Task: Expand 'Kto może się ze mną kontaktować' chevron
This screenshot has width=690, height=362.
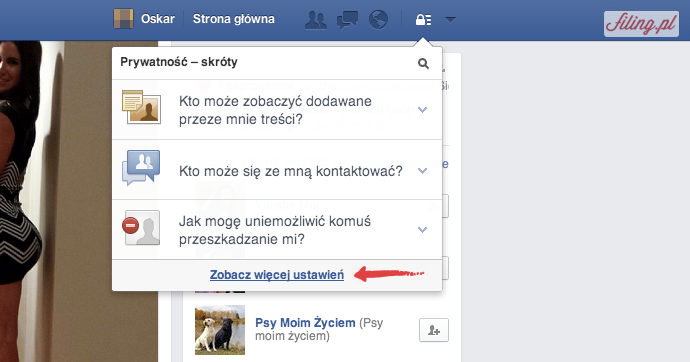Action: (x=422, y=171)
